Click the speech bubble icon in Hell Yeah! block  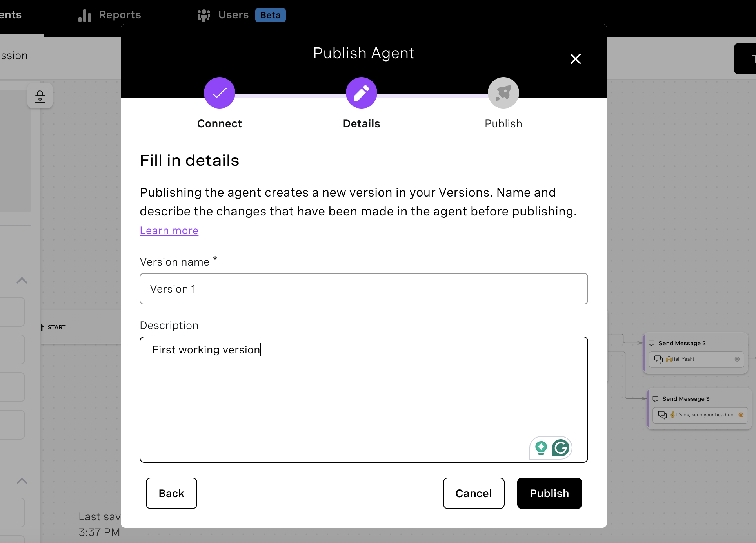point(659,359)
